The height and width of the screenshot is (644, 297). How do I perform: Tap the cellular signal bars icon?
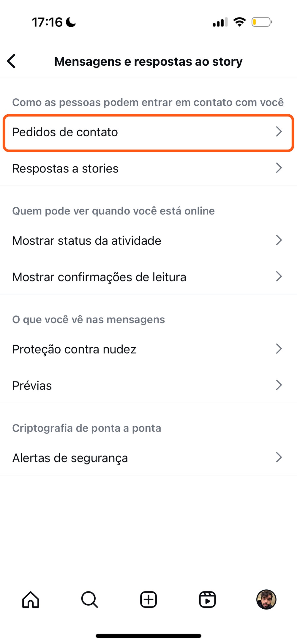[x=220, y=22]
